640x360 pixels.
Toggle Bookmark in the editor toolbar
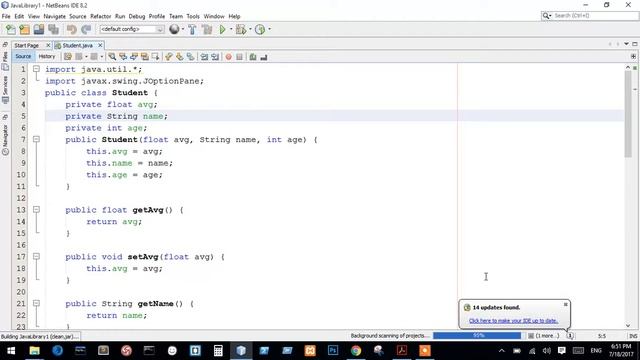click(191, 57)
